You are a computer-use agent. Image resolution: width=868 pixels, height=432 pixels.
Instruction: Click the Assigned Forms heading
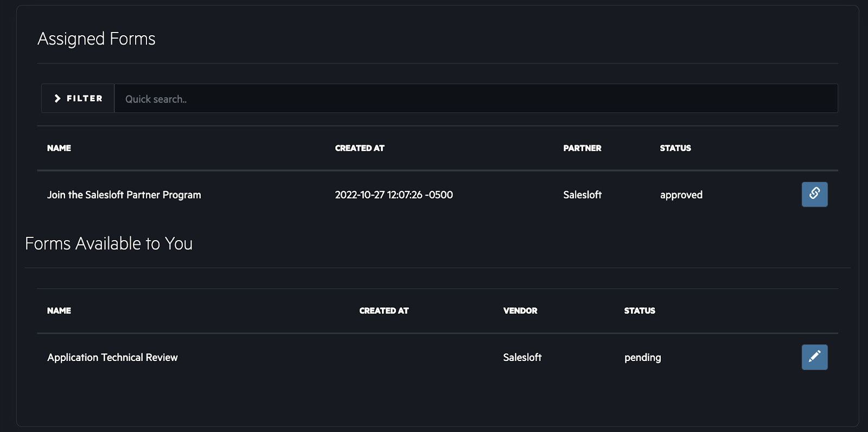96,39
